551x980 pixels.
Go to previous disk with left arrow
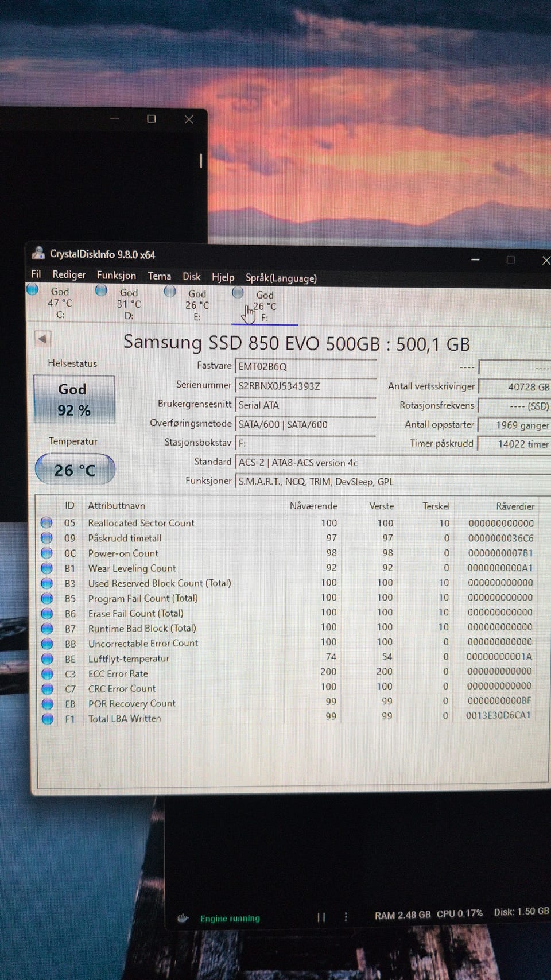click(x=42, y=339)
